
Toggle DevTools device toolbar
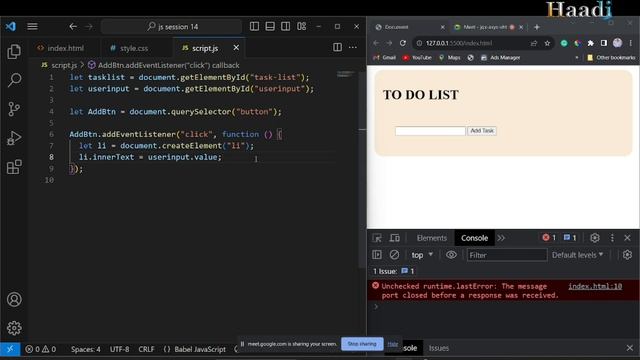pos(394,238)
